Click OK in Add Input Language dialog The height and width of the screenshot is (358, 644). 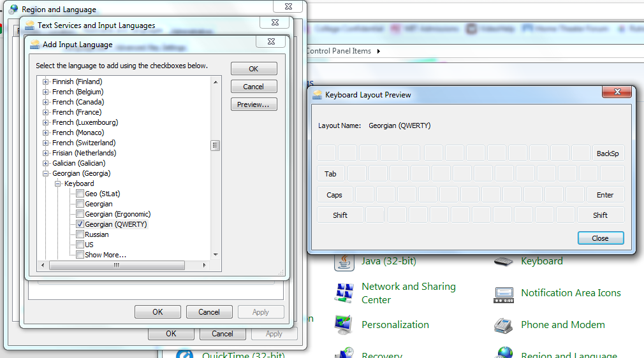(x=254, y=69)
